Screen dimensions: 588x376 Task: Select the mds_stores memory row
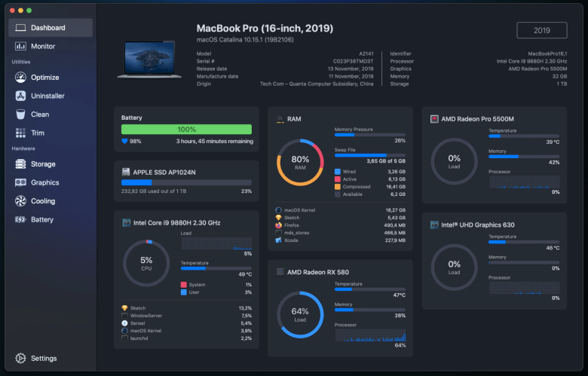[340, 233]
